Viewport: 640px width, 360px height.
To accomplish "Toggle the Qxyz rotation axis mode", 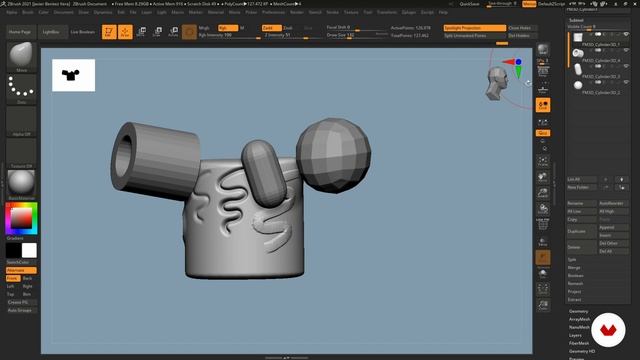I will (x=543, y=133).
